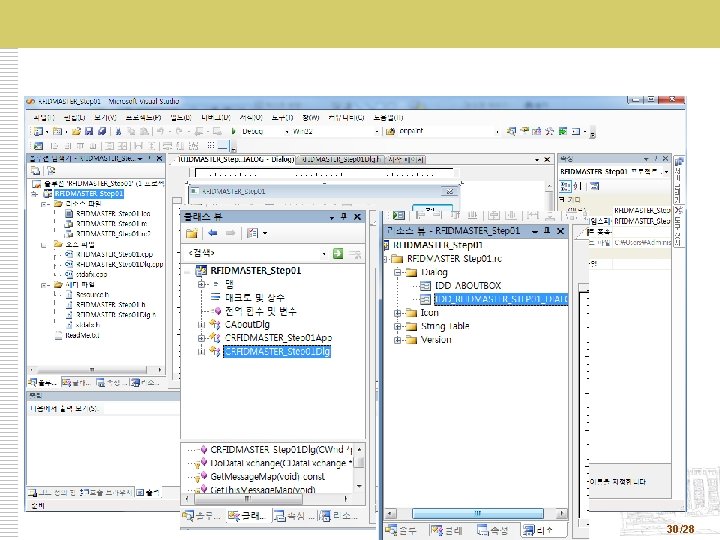Click the Alphabetical sort icon in Properties panel

click(x=578, y=186)
